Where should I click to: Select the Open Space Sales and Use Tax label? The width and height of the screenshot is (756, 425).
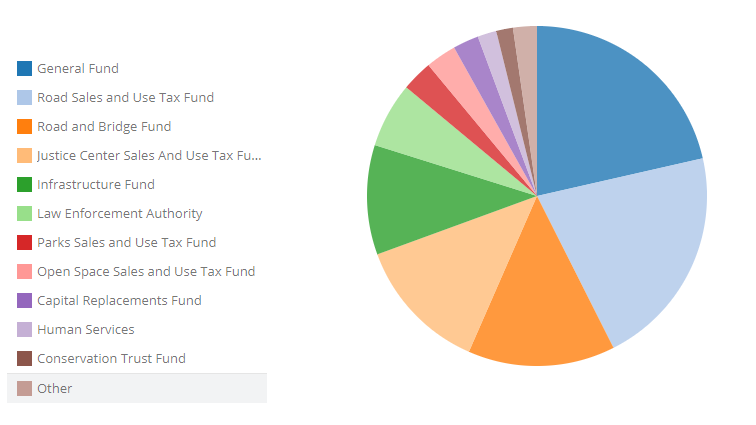[x=146, y=272]
